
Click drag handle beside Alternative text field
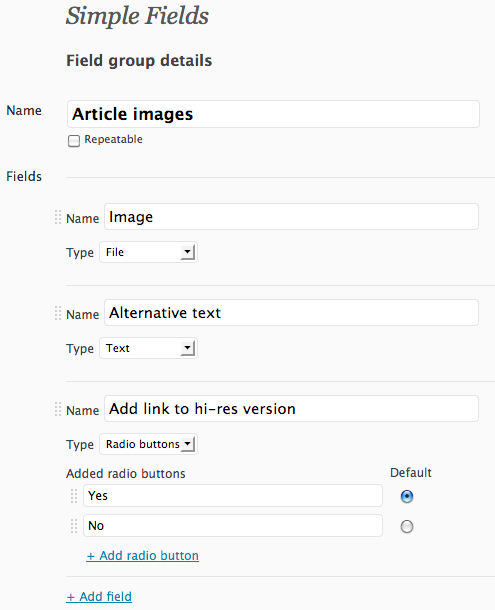click(x=58, y=313)
